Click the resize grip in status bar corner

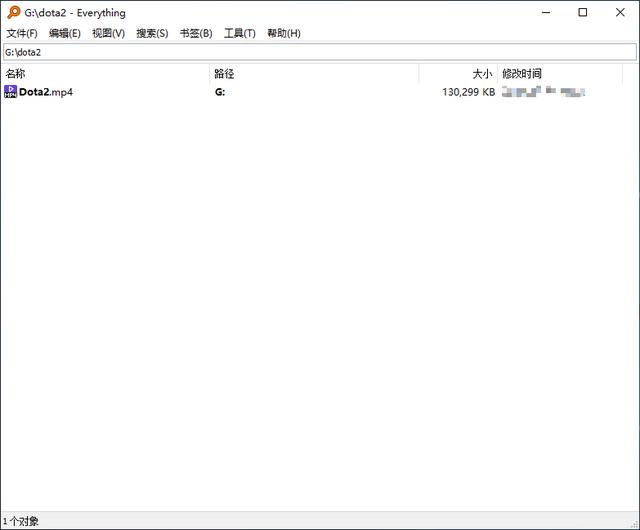(635, 525)
